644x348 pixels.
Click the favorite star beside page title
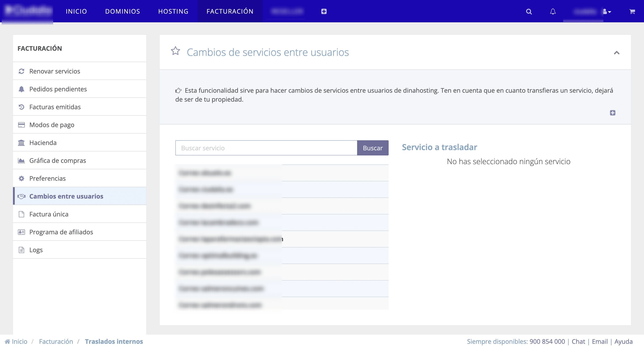click(x=176, y=51)
